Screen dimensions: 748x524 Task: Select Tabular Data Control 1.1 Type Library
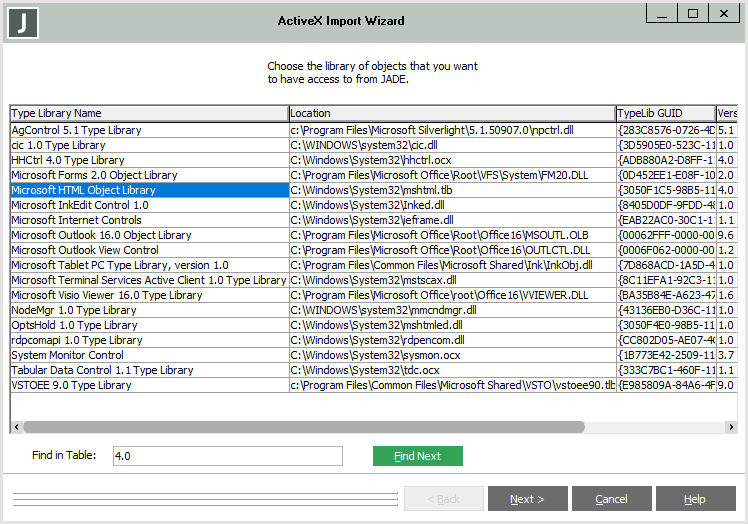click(149, 370)
